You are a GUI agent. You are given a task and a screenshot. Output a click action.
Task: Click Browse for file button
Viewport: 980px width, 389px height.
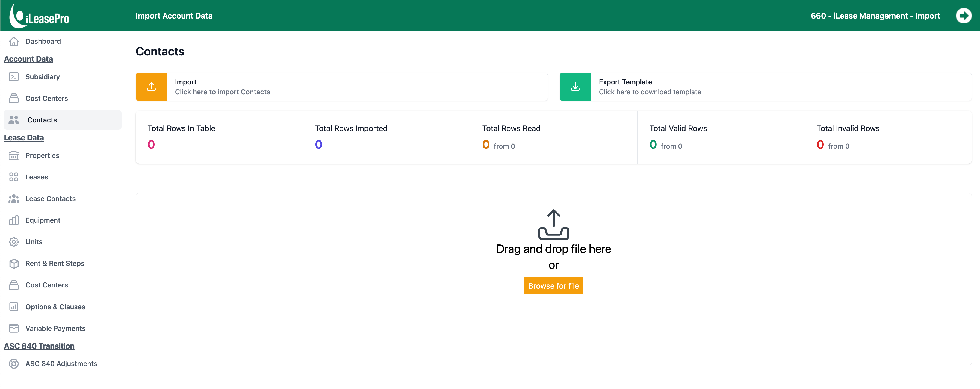pyautogui.click(x=554, y=286)
